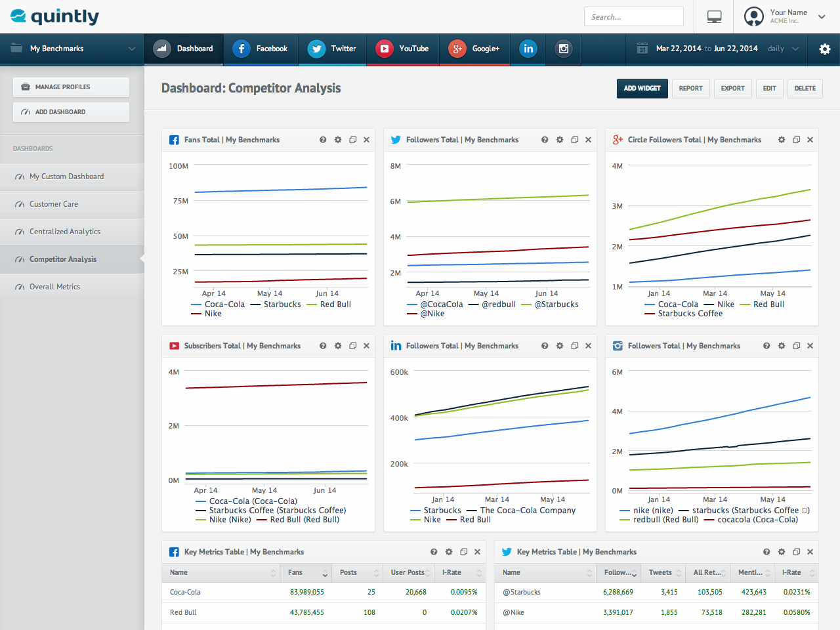
Task: Open the Instagram network tab icon
Action: point(564,49)
